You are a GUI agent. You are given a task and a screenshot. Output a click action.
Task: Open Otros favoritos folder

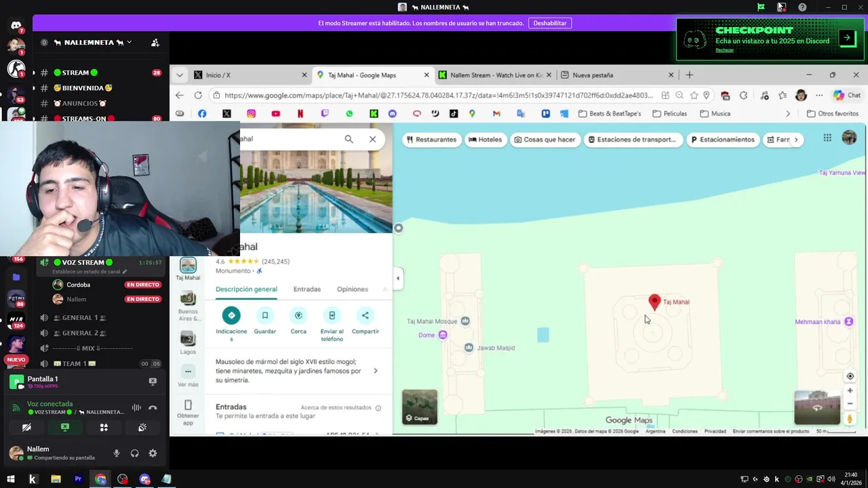[x=833, y=114]
